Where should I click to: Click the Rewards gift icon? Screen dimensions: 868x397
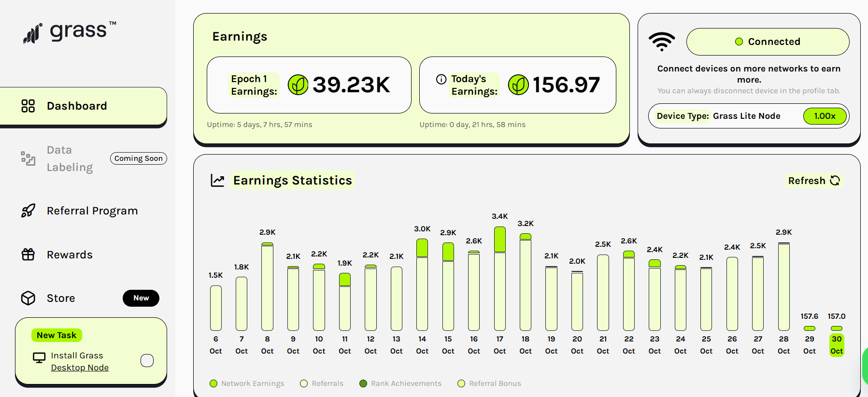coord(28,255)
